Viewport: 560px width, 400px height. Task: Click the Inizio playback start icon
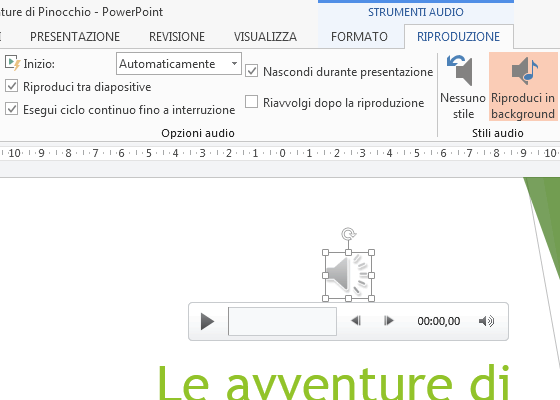coord(13,63)
